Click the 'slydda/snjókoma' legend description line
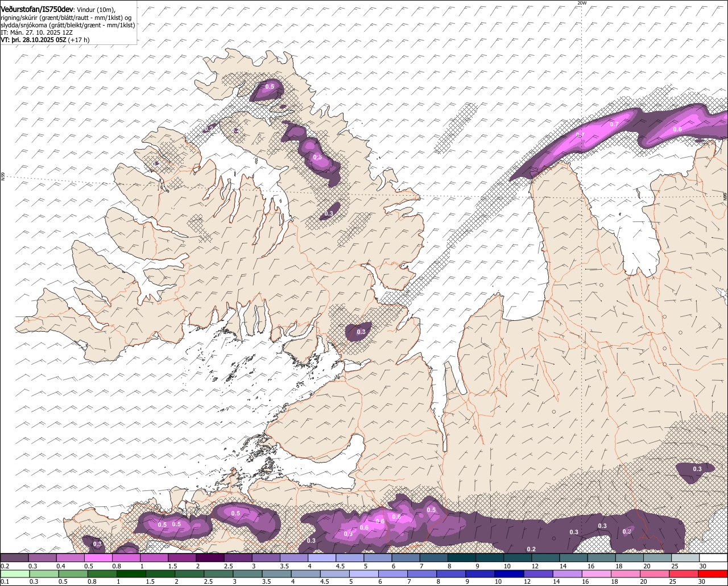This screenshot has height=586, width=728. pyautogui.click(x=68, y=25)
